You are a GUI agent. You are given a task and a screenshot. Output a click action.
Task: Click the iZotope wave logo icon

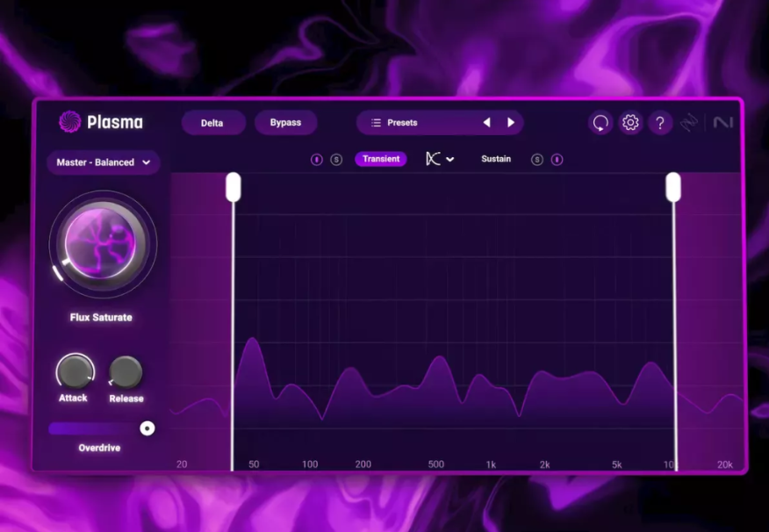(689, 123)
